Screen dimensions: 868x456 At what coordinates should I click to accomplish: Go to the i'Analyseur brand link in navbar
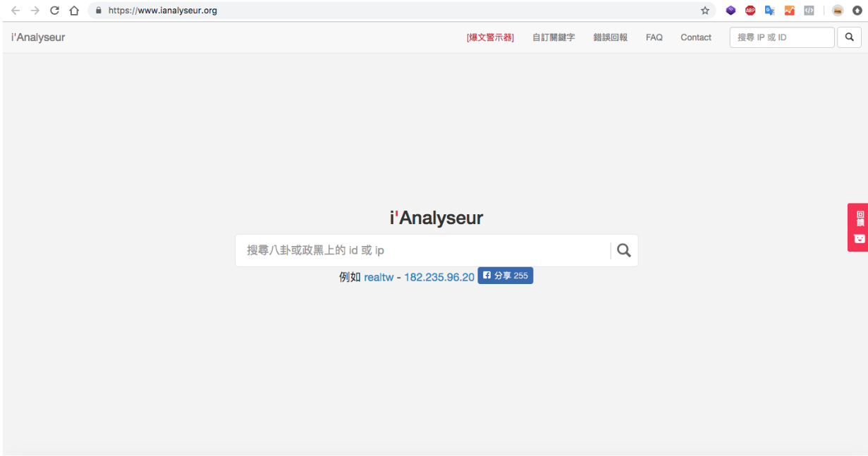click(x=38, y=37)
